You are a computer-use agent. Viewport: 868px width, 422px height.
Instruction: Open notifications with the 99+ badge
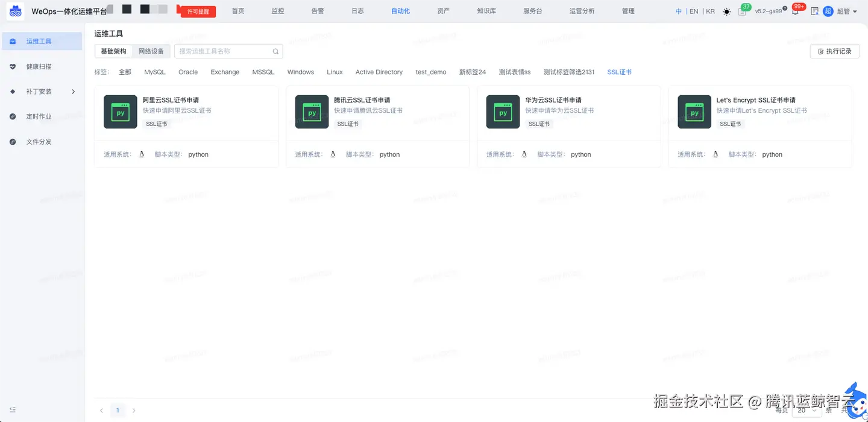point(795,11)
